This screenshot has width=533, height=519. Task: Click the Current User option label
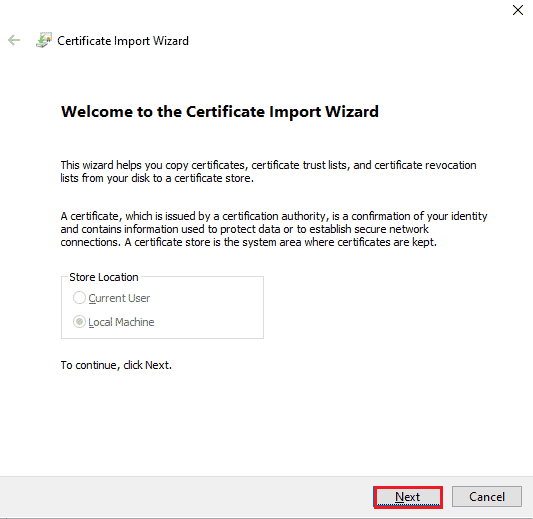[119, 298]
